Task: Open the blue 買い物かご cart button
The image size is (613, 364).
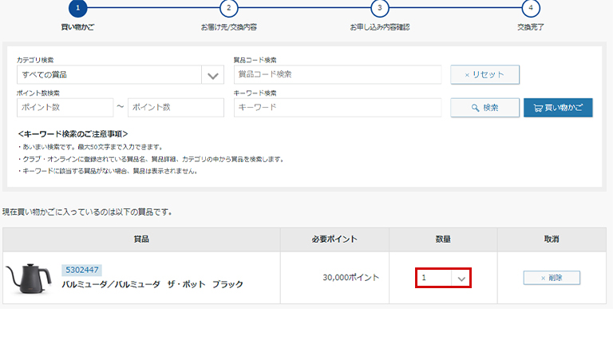Action: (558, 108)
